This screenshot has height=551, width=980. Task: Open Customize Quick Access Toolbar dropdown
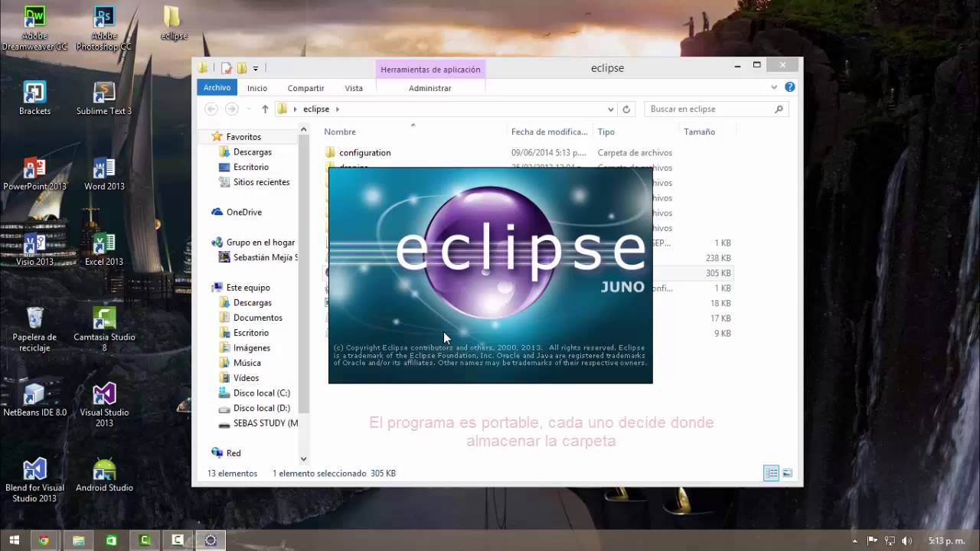[256, 68]
